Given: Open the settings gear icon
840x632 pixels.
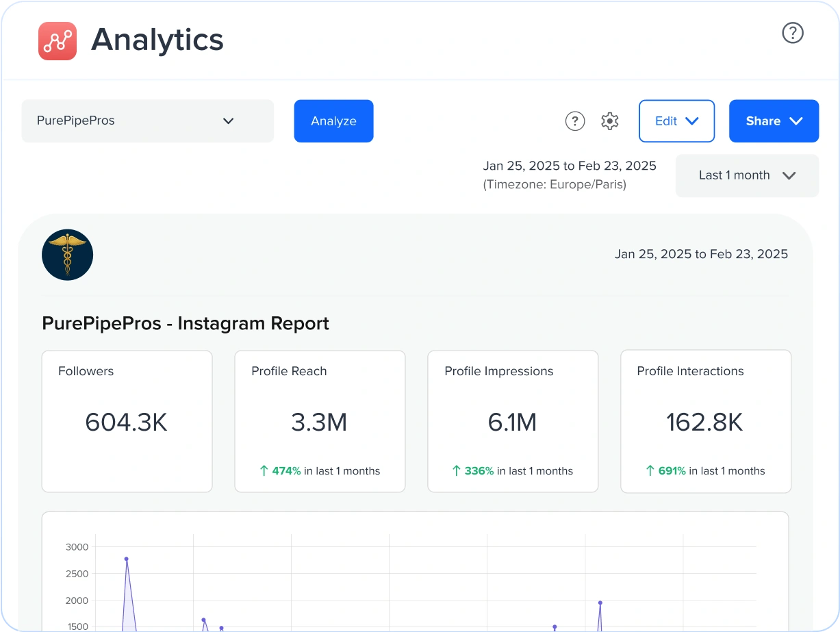Looking at the screenshot, I should (609, 121).
